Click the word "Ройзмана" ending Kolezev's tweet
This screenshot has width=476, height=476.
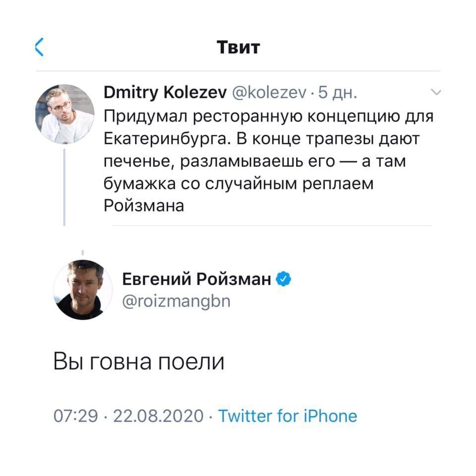click(144, 206)
